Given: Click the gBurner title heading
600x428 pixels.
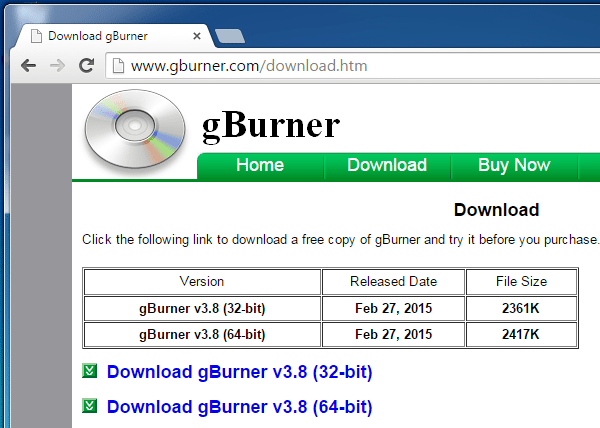Looking at the screenshot, I should (271, 125).
